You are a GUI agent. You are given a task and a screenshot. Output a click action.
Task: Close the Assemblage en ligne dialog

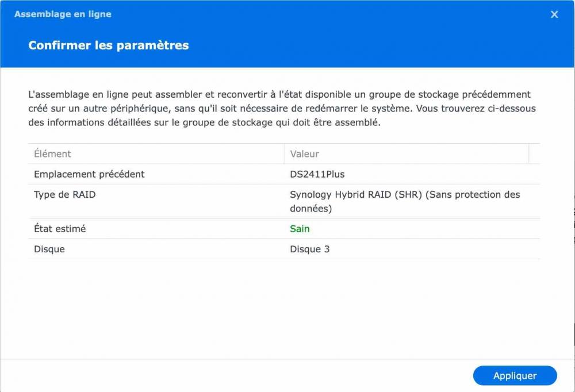554,14
